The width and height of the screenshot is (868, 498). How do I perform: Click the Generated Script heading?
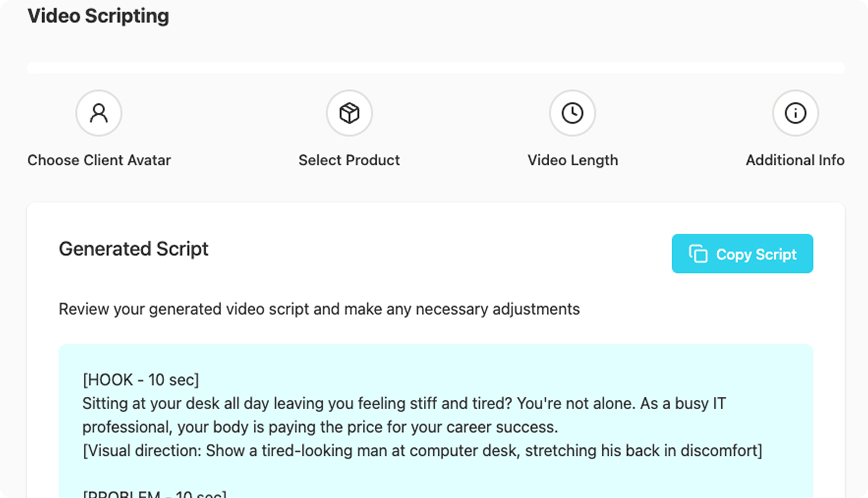[134, 249]
